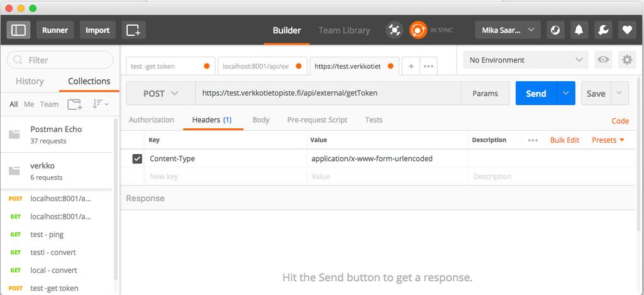The image size is (644, 295).
Task: Click the New key input field
Action: click(x=225, y=177)
